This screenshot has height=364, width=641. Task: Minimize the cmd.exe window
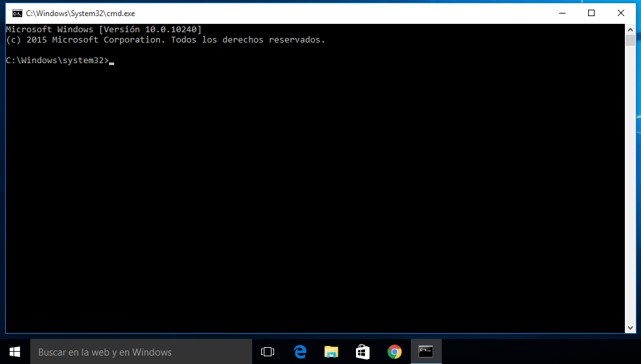point(562,13)
